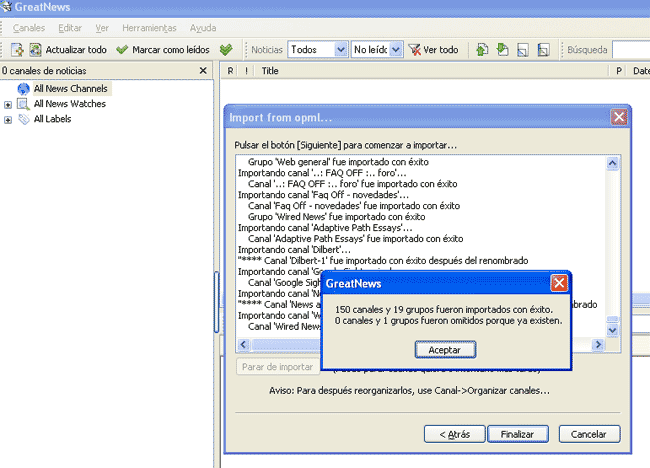650x468 pixels.
Task: Select All Labels tree item
Action: 52,119
